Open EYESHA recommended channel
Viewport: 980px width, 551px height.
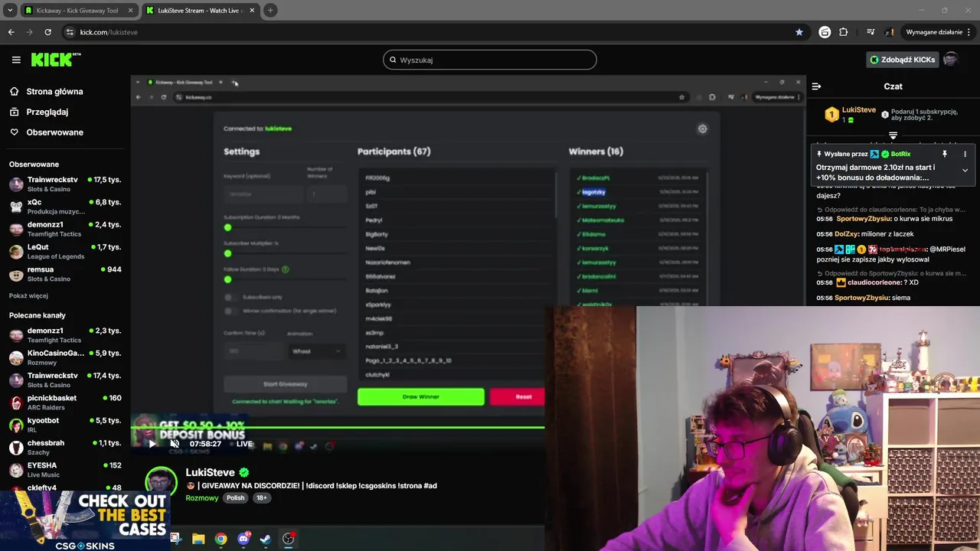(x=65, y=469)
